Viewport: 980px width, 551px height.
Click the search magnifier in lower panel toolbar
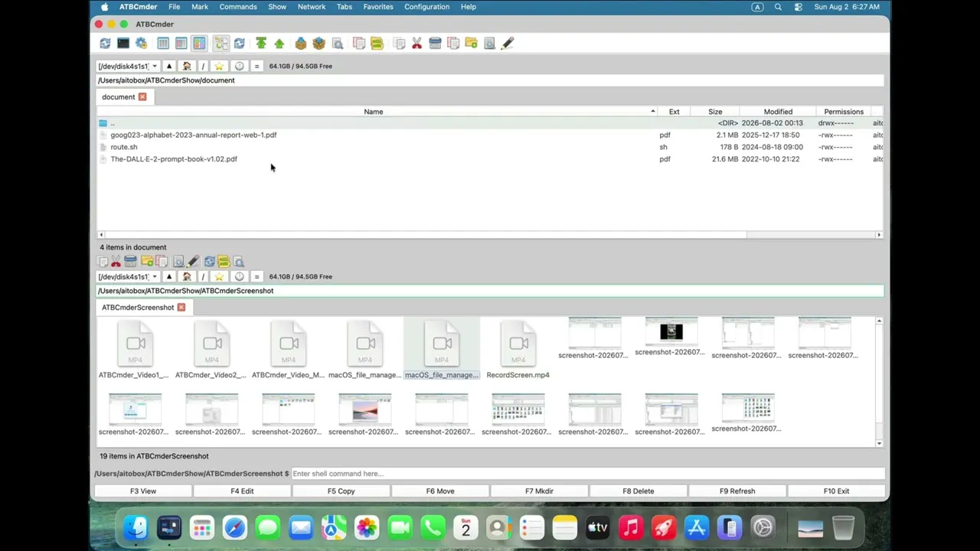(238, 262)
